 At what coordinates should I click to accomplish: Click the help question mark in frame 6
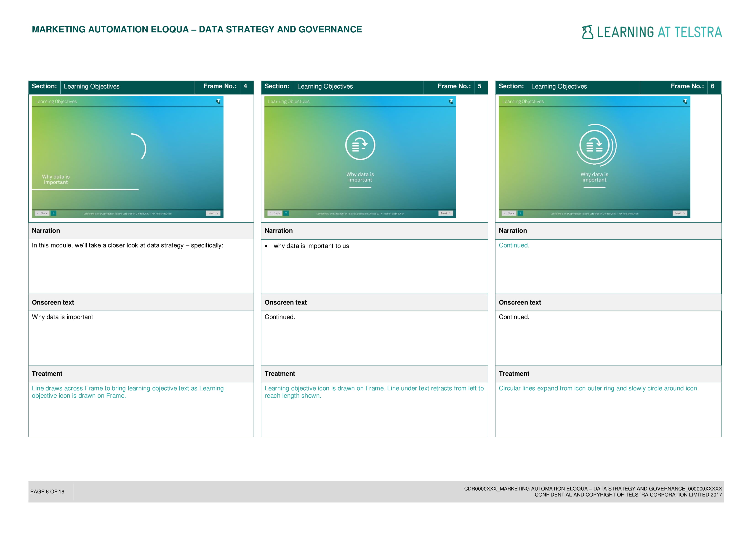pyautogui.click(x=520, y=213)
